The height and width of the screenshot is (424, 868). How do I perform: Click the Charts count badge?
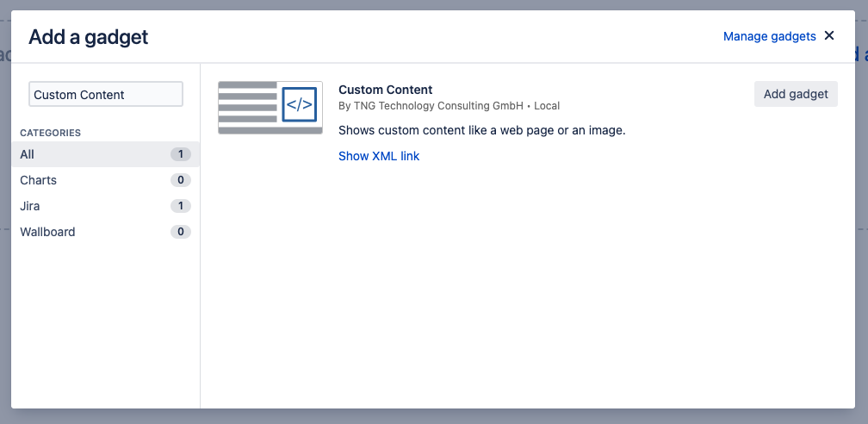pos(180,180)
